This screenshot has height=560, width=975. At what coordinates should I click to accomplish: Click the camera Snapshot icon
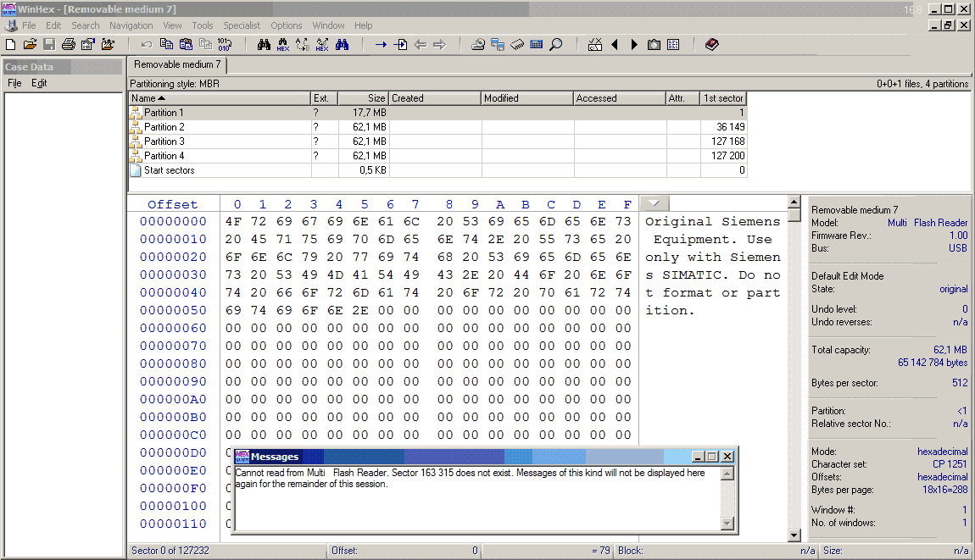coord(654,45)
